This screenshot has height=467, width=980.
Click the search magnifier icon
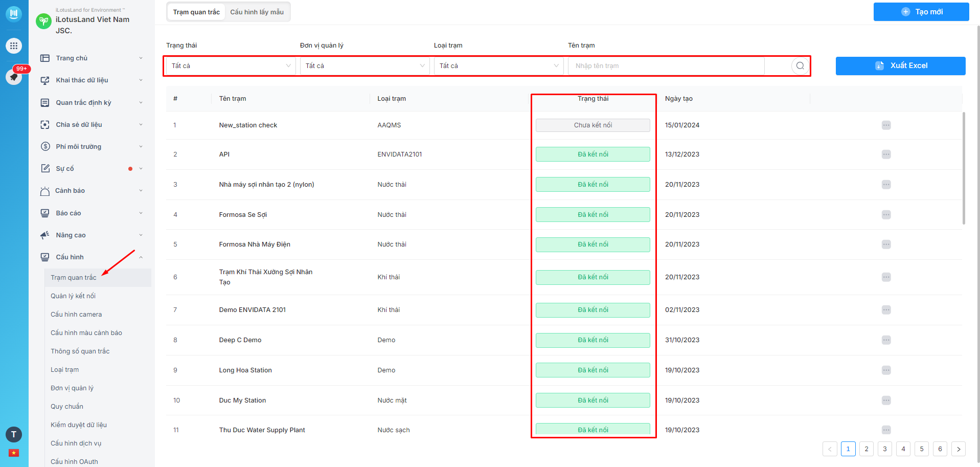(x=800, y=66)
